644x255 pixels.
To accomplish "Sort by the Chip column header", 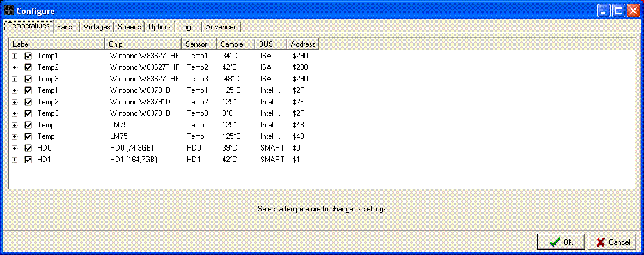I will click(143, 44).
